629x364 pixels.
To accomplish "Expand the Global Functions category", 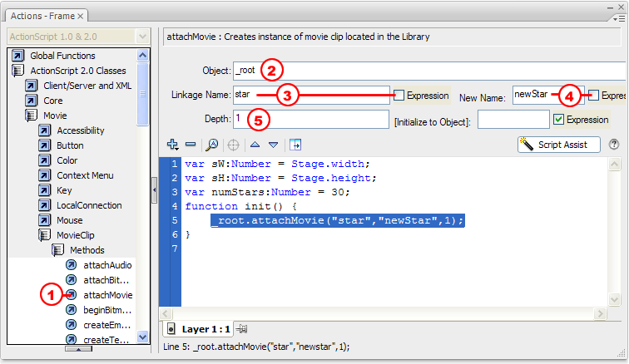I will 17,56.
